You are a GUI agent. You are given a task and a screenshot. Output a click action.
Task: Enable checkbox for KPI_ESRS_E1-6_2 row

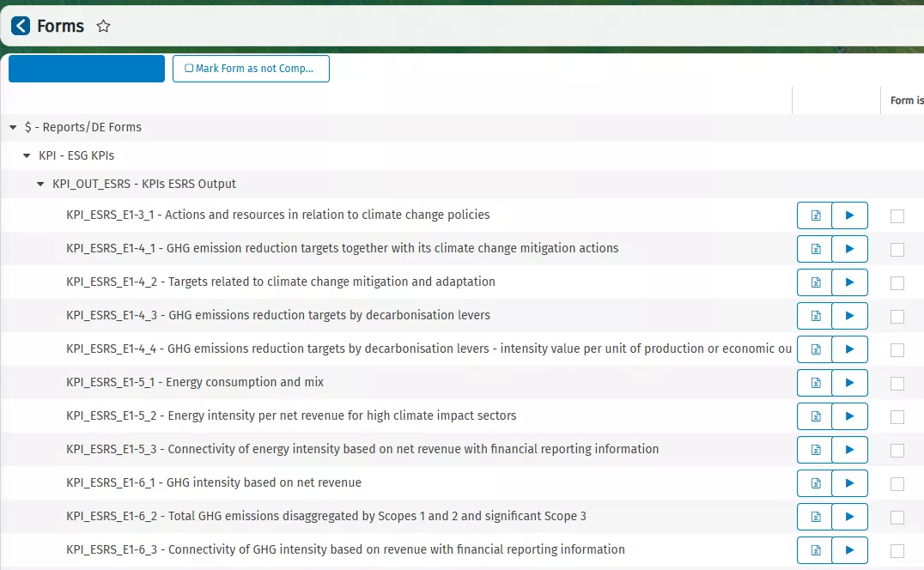[x=897, y=518]
